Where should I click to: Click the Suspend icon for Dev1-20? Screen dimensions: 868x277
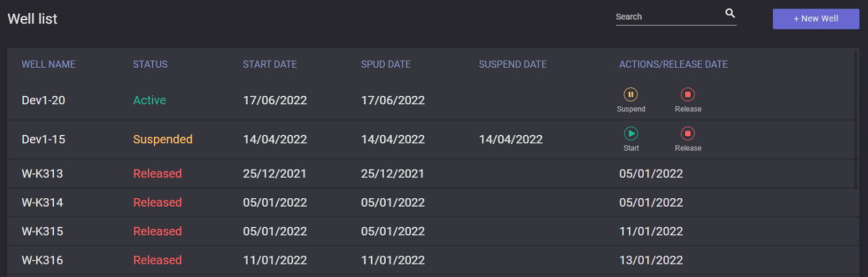[631, 95]
